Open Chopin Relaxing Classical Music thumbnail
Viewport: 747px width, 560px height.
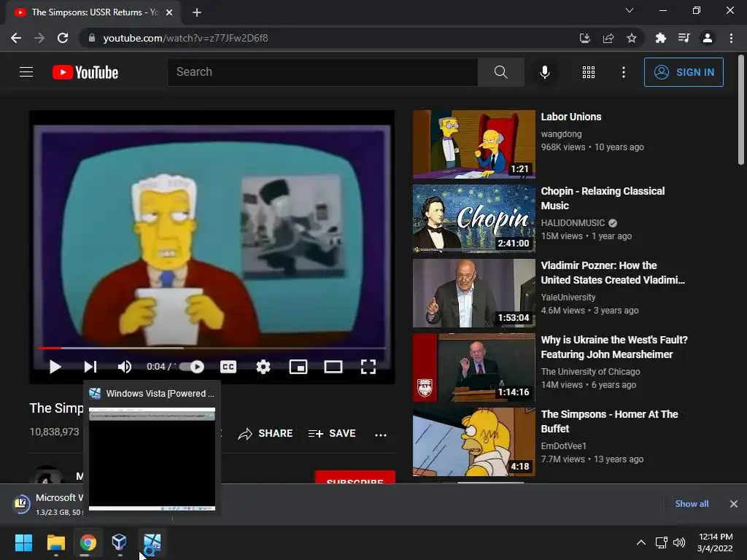tap(474, 219)
